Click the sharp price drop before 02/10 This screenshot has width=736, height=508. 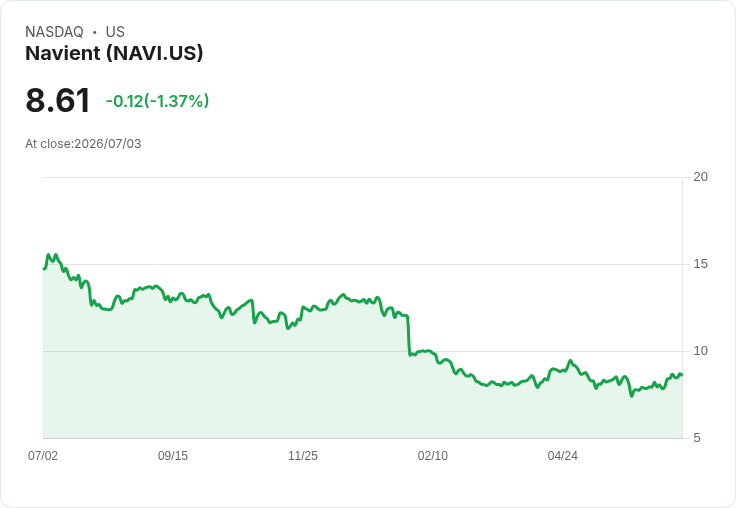pyautogui.click(x=408, y=335)
